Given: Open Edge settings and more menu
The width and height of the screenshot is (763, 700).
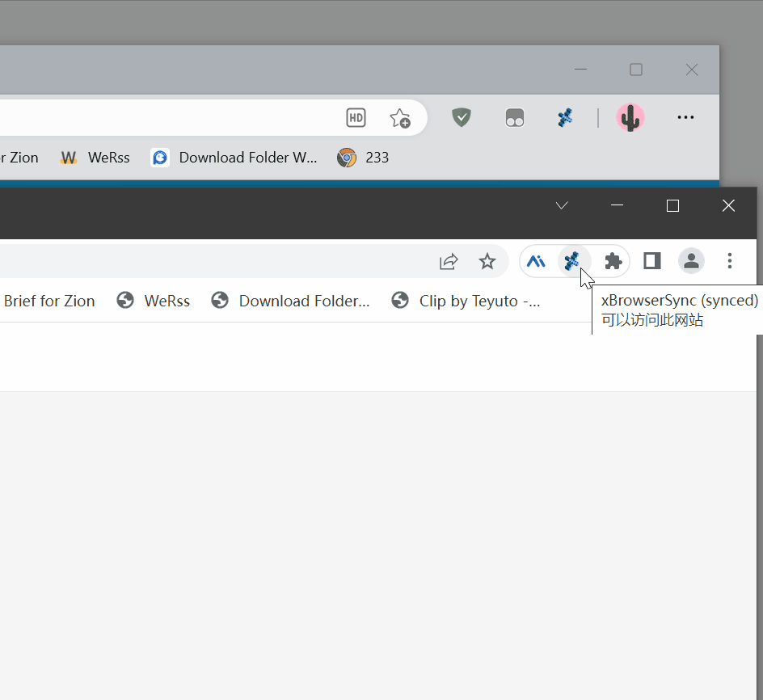Looking at the screenshot, I should point(685,117).
